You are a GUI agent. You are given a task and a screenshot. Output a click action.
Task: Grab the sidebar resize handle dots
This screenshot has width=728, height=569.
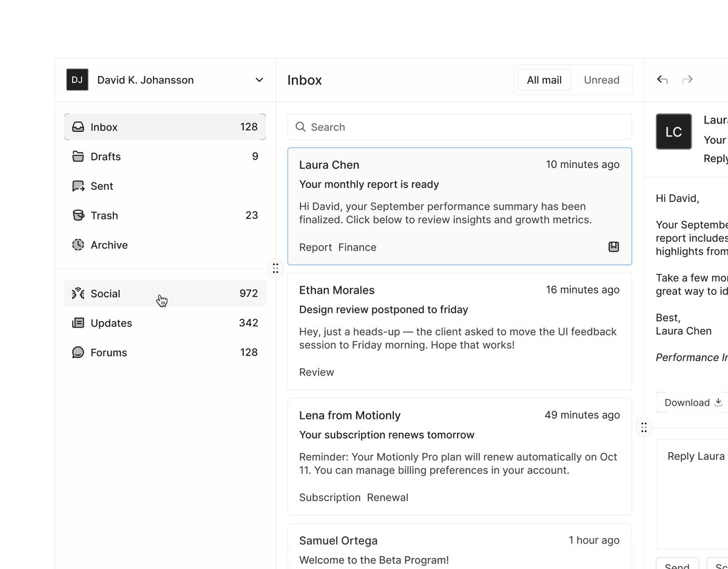pos(275,268)
